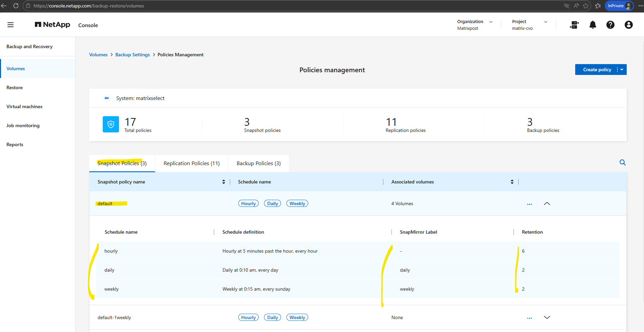Refresh the browser page

click(16, 6)
